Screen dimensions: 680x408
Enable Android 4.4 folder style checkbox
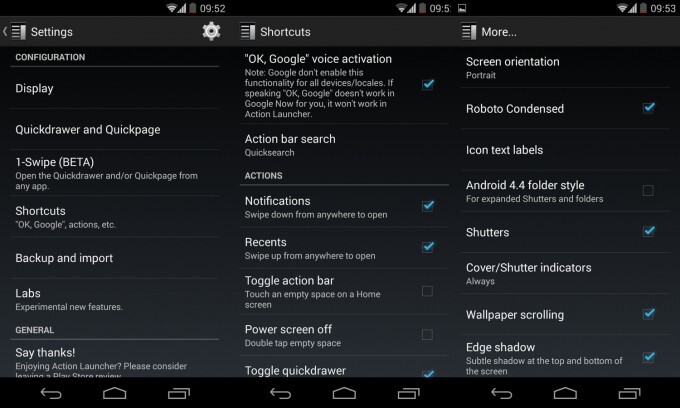tap(648, 190)
